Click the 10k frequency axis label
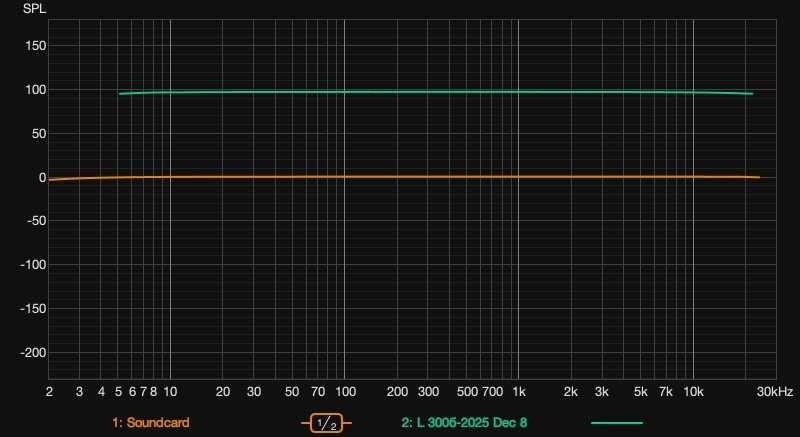The image size is (800, 437). [693, 392]
